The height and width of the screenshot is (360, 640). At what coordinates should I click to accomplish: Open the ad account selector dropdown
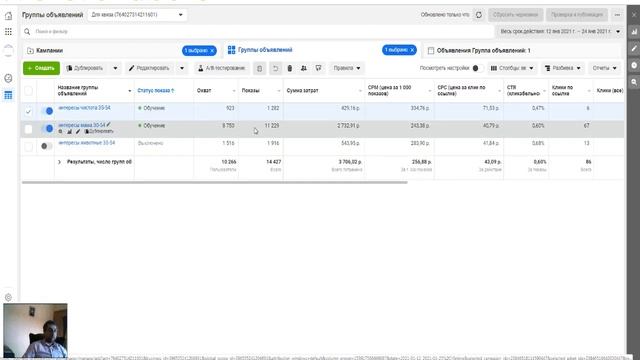pyautogui.click(x=137, y=15)
